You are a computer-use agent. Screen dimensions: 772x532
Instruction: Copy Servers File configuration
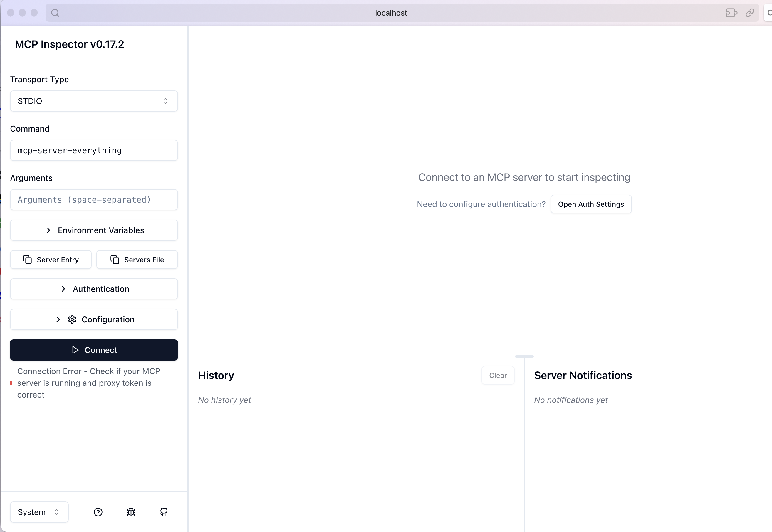(137, 260)
